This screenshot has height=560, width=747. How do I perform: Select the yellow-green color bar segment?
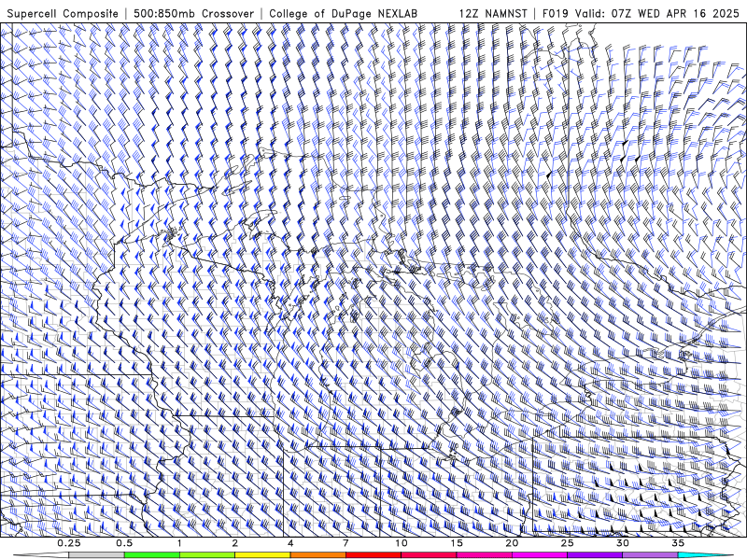207,555
